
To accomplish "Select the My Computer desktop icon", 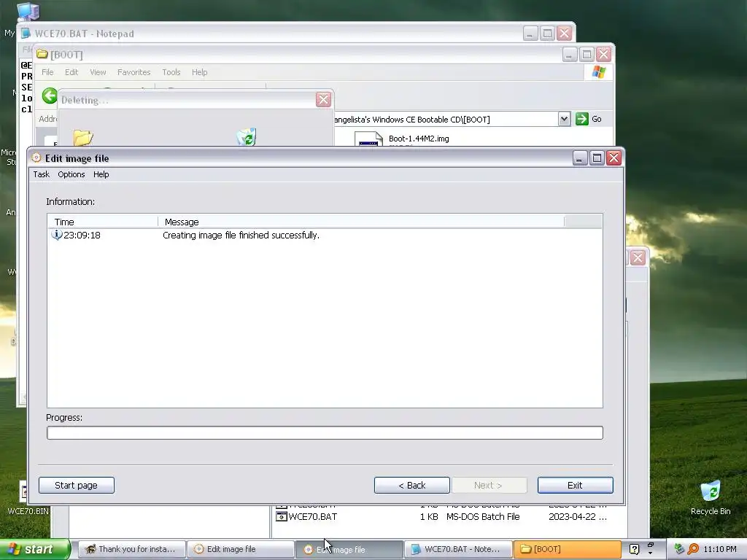I will pos(28,12).
